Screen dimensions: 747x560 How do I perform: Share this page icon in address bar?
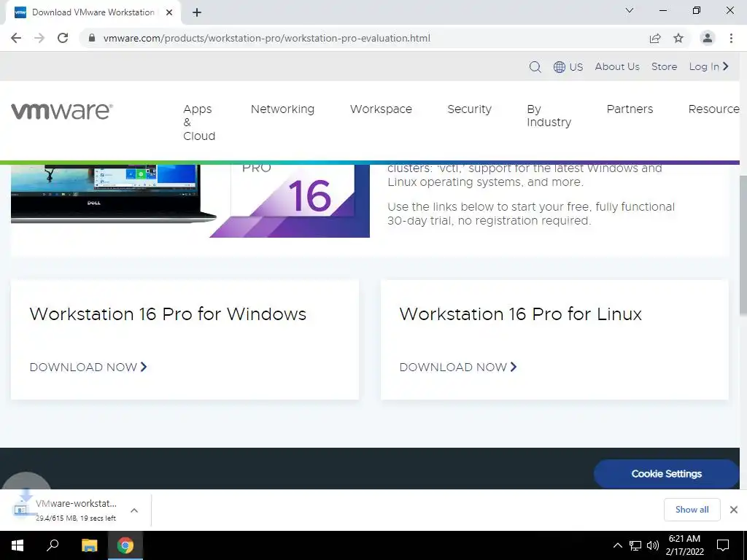(x=655, y=38)
